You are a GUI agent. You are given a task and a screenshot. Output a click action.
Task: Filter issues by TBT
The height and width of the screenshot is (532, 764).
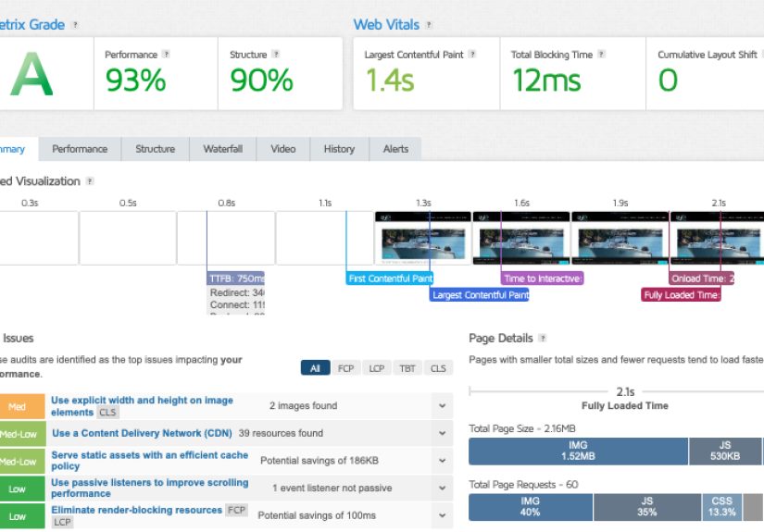[x=407, y=368]
